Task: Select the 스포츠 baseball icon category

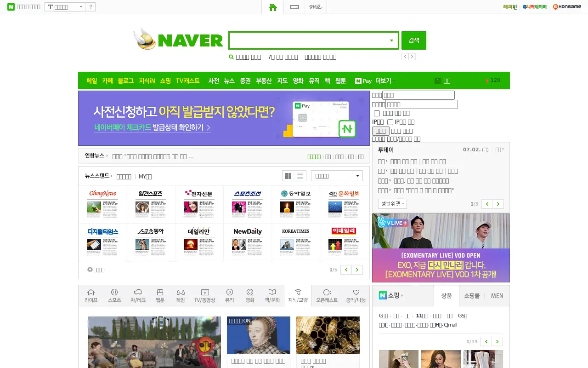Action: (x=114, y=295)
